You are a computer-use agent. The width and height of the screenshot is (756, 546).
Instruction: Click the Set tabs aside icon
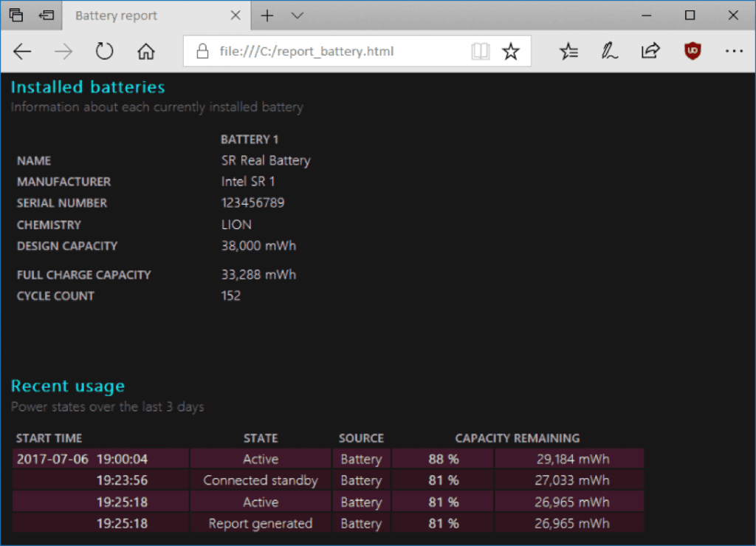click(47, 16)
